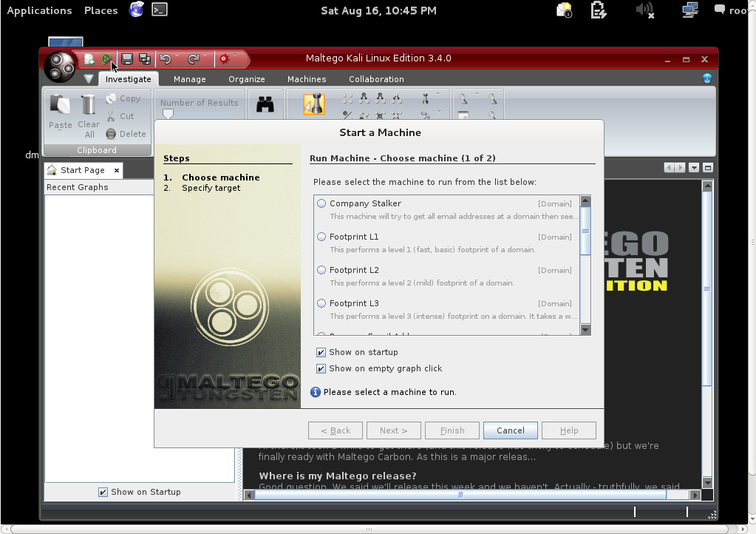This screenshot has height=534, width=756.
Task: Click the start page horizontal scrollbar thumb
Action: tap(460, 495)
